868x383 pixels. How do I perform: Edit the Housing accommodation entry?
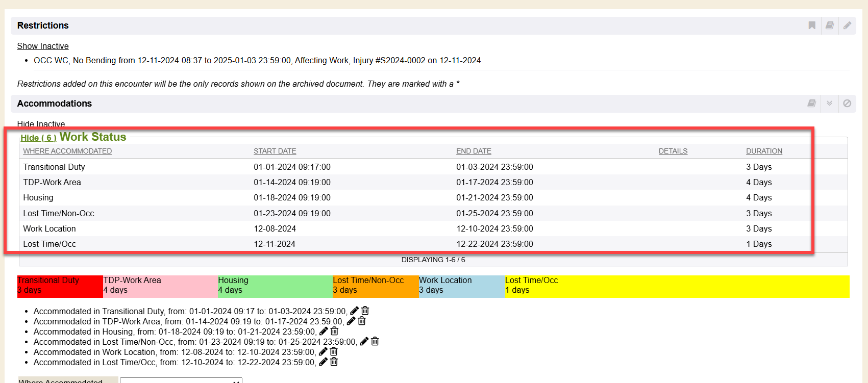[x=324, y=331]
